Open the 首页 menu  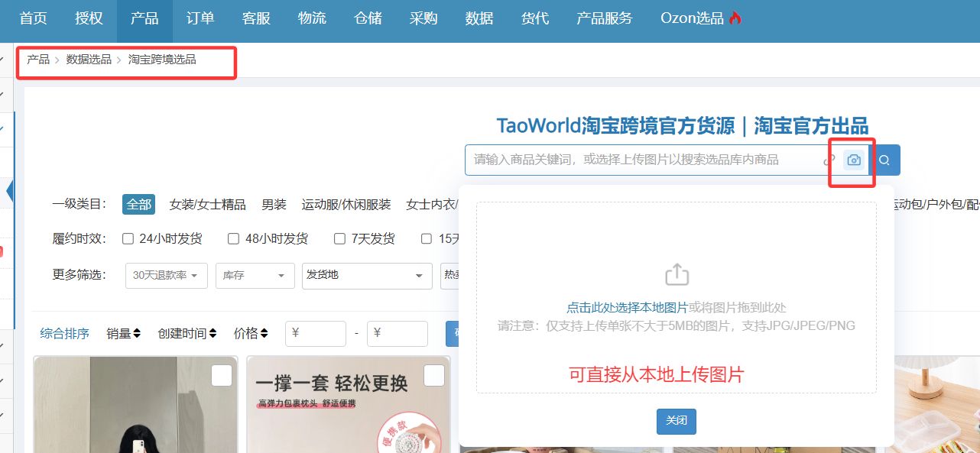33,19
